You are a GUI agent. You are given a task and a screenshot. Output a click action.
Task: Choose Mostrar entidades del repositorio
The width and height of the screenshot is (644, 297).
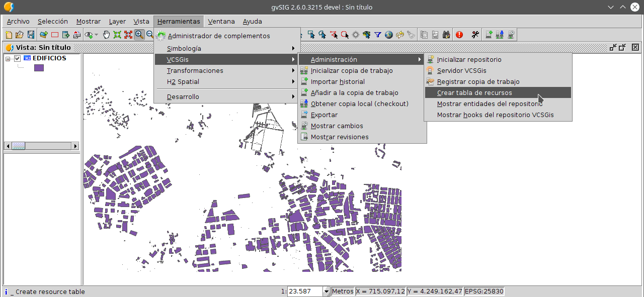click(498, 104)
